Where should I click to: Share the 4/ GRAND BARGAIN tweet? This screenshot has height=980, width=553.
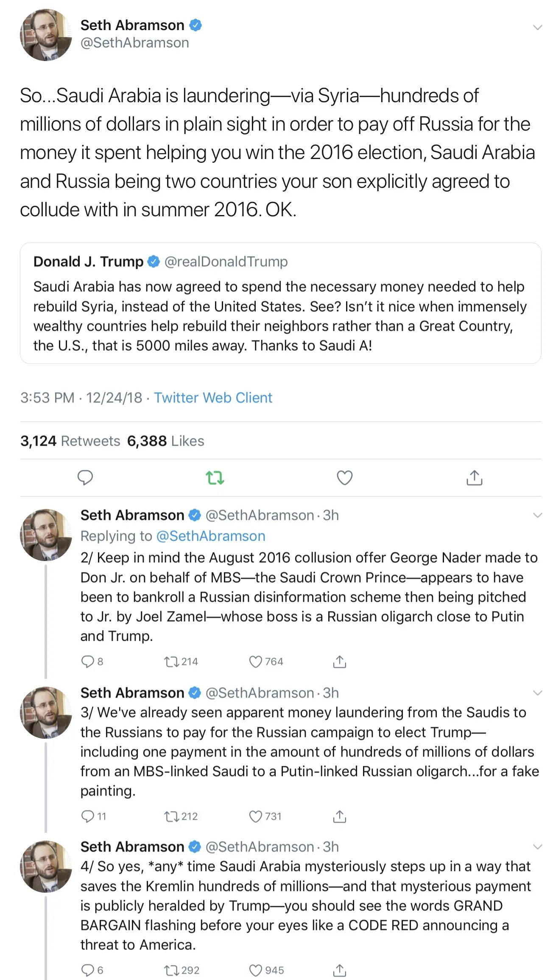pos(339,970)
